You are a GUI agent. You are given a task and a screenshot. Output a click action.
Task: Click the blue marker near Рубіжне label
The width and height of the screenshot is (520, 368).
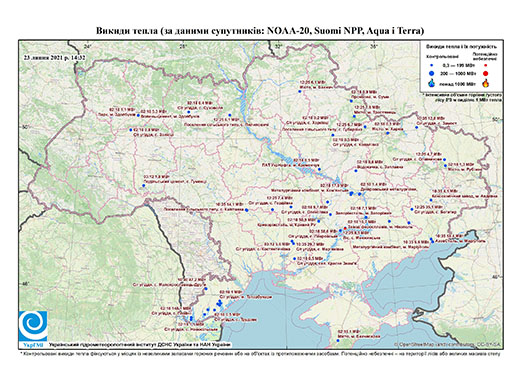point(445,165)
